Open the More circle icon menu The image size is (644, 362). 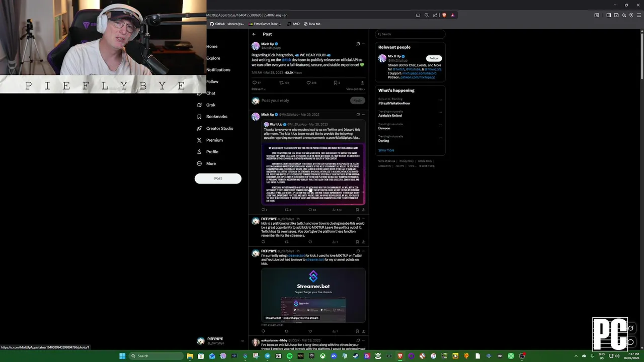[x=200, y=163]
